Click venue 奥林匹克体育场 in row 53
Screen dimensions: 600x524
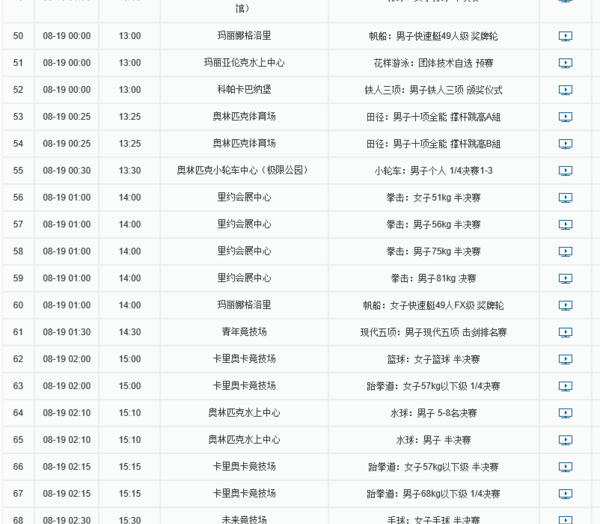coord(244,117)
